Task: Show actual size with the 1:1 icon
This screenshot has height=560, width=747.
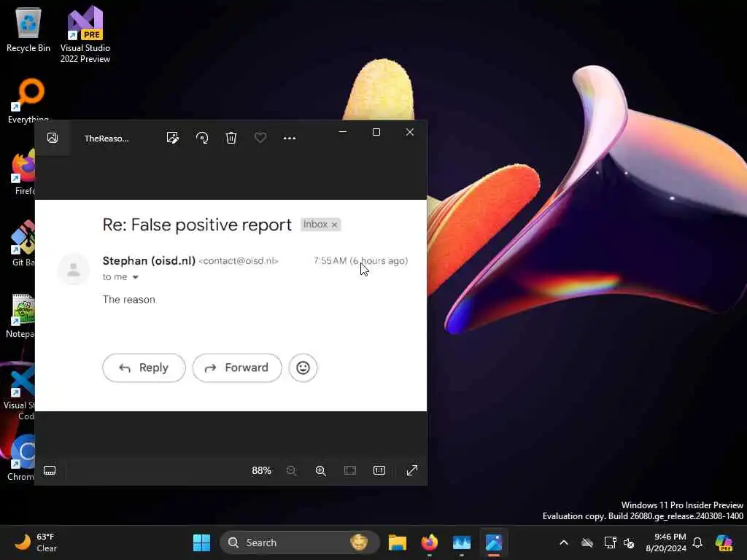Action: (379, 470)
